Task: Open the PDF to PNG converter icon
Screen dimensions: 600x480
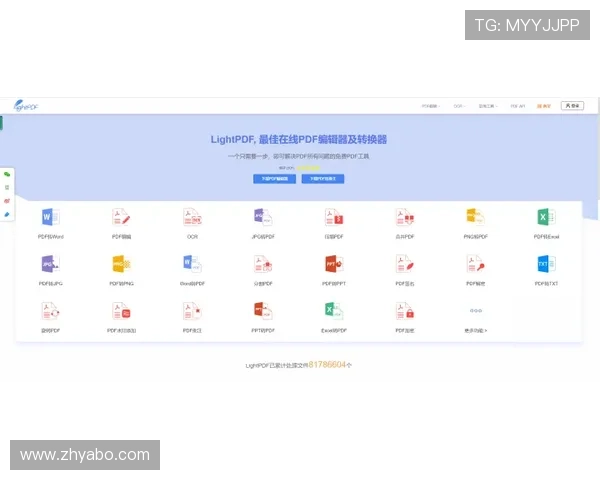Action: point(121,264)
